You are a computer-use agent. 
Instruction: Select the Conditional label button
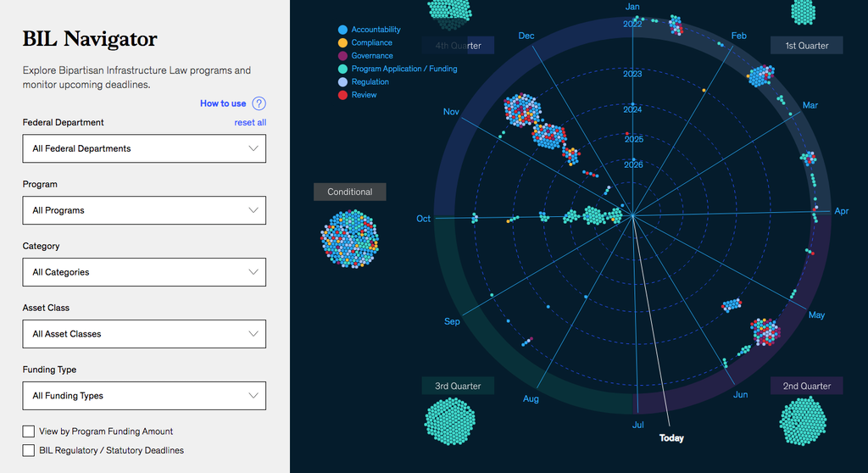point(349,192)
